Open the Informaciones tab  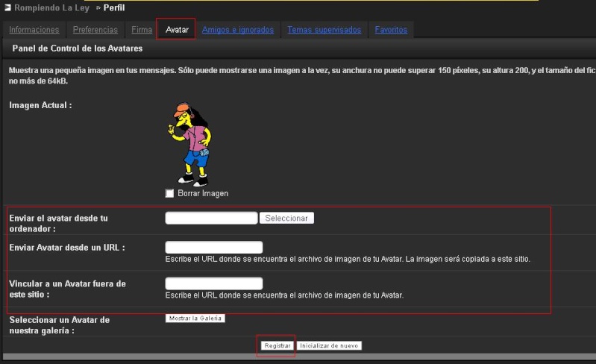[x=34, y=30]
